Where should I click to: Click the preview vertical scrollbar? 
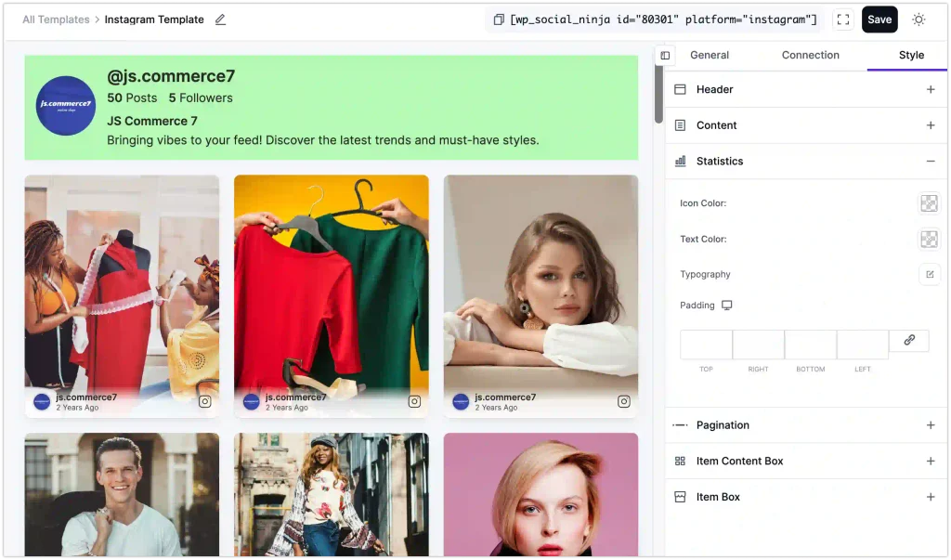[658, 94]
